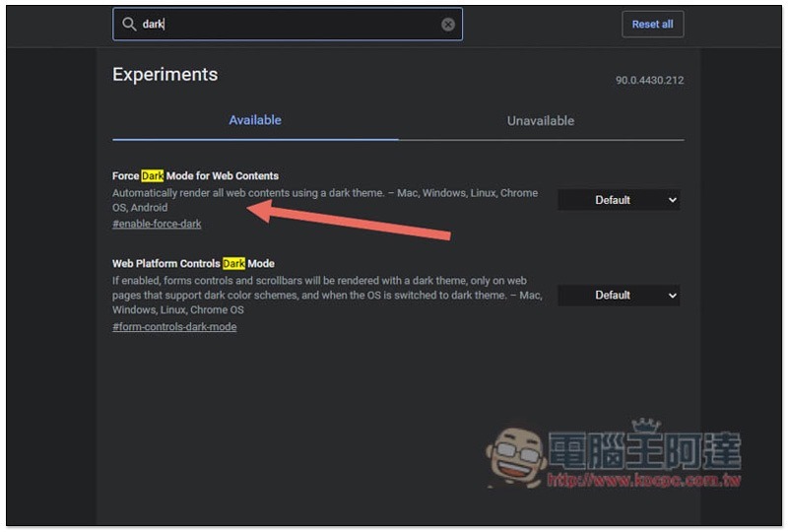The image size is (788, 532).
Task: Focus the search flags field containing "dark"
Action: (295, 25)
